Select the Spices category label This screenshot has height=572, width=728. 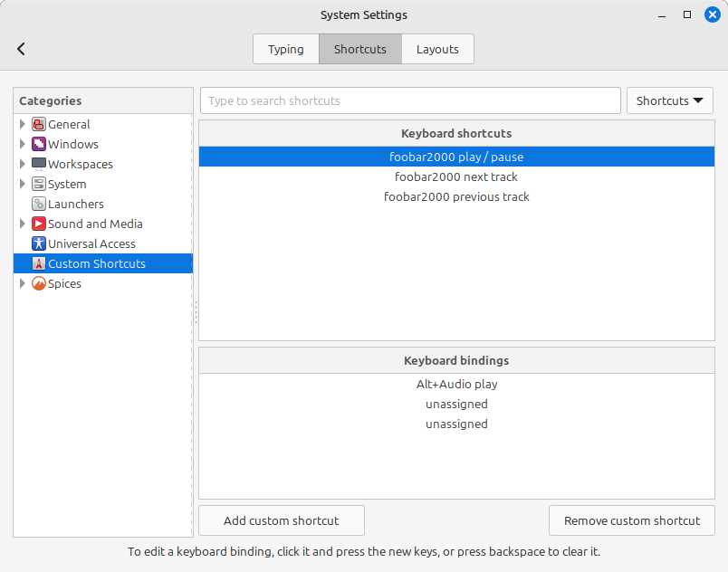coord(64,283)
